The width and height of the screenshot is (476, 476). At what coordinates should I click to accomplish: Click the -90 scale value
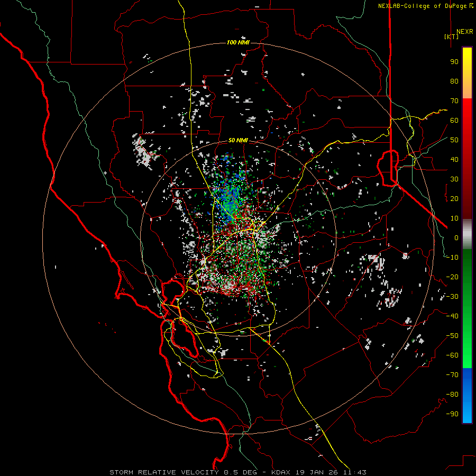[452, 414]
